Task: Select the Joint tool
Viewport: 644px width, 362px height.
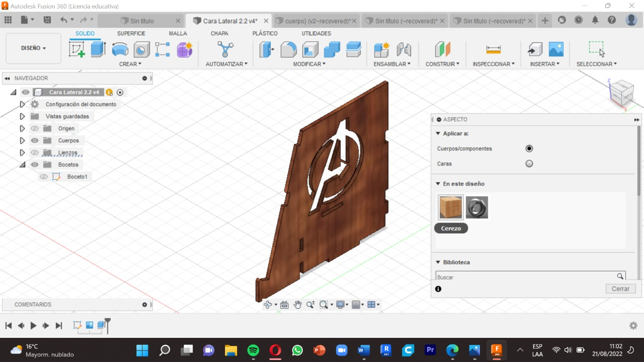Action: (x=404, y=49)
